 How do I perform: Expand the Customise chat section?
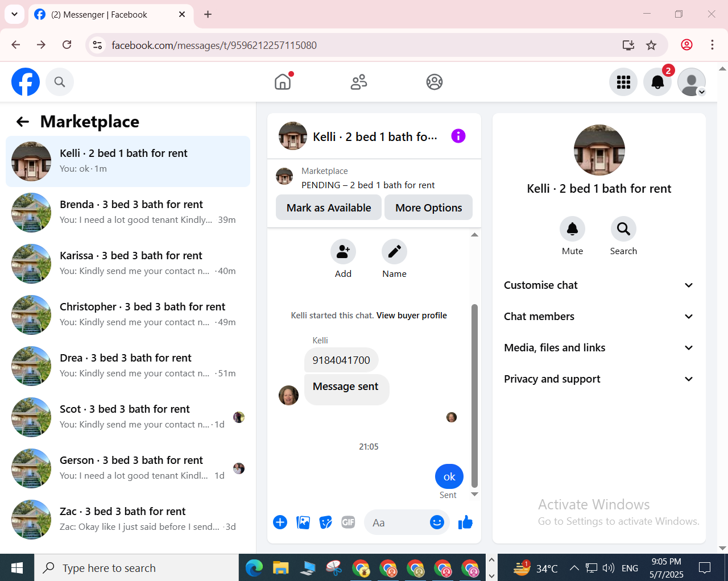[x=599, y=285]
